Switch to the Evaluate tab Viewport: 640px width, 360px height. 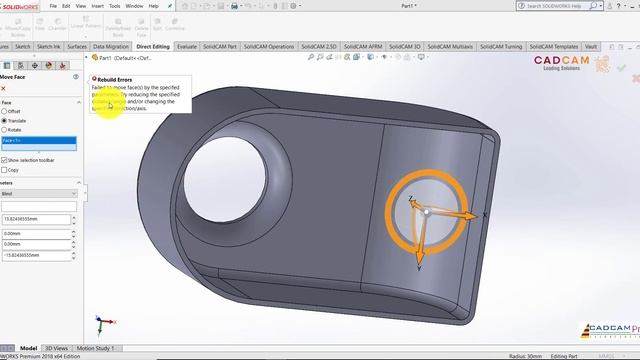(187, 47)
